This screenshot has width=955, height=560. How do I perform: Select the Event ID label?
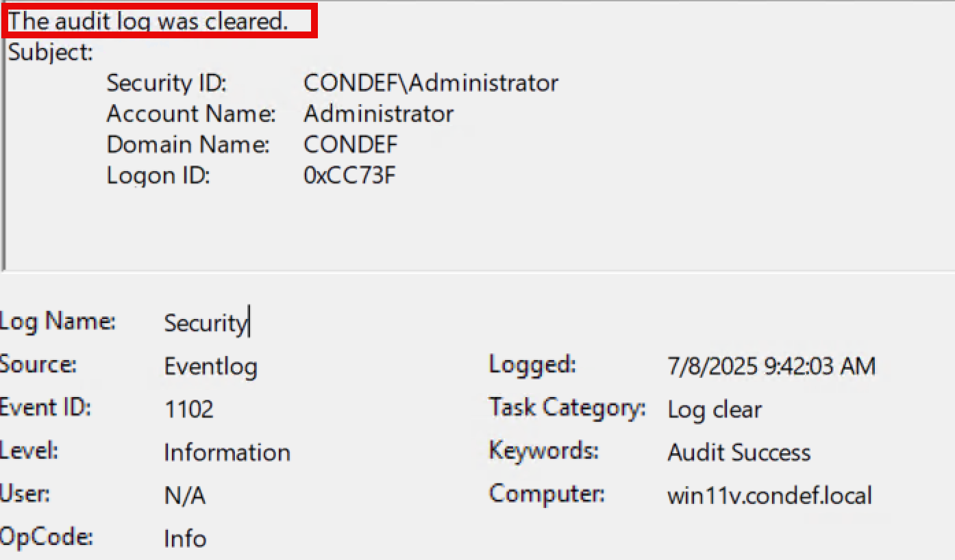44,407
